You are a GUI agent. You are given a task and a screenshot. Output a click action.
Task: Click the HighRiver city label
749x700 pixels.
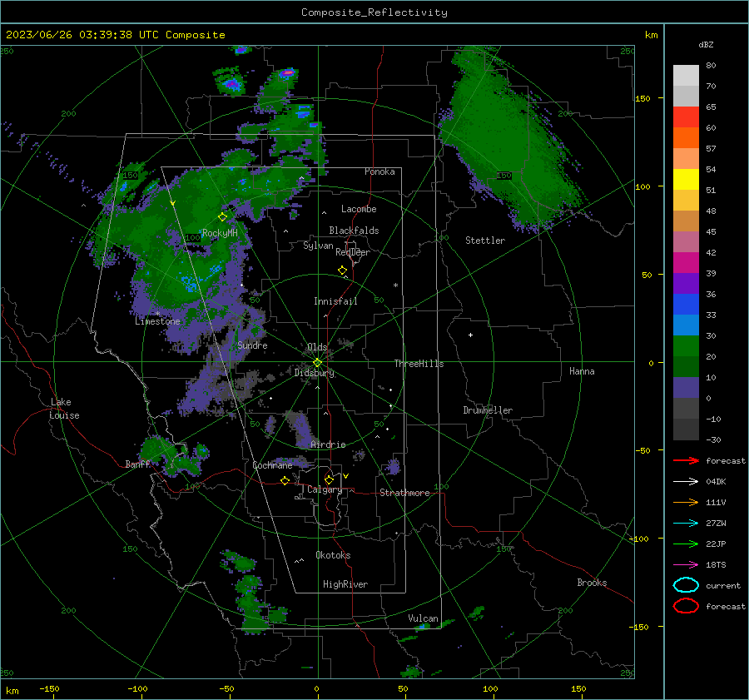click(345, 584)
